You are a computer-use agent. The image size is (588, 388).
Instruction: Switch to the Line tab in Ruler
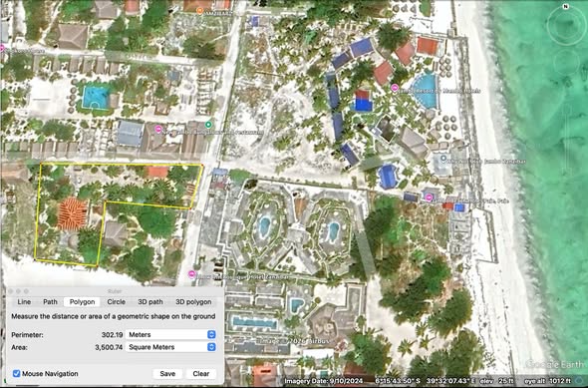(x=24, y=301)
